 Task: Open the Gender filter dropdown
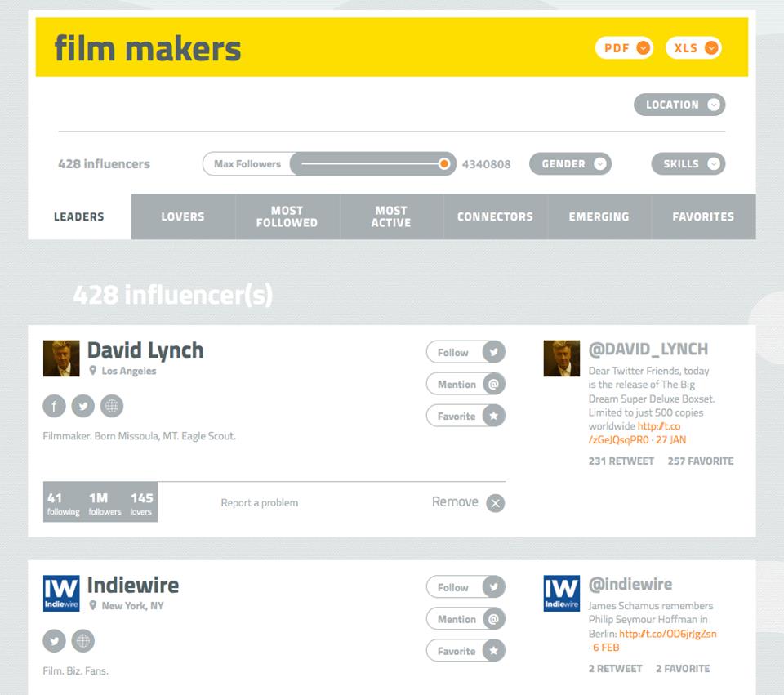point(570,164)
